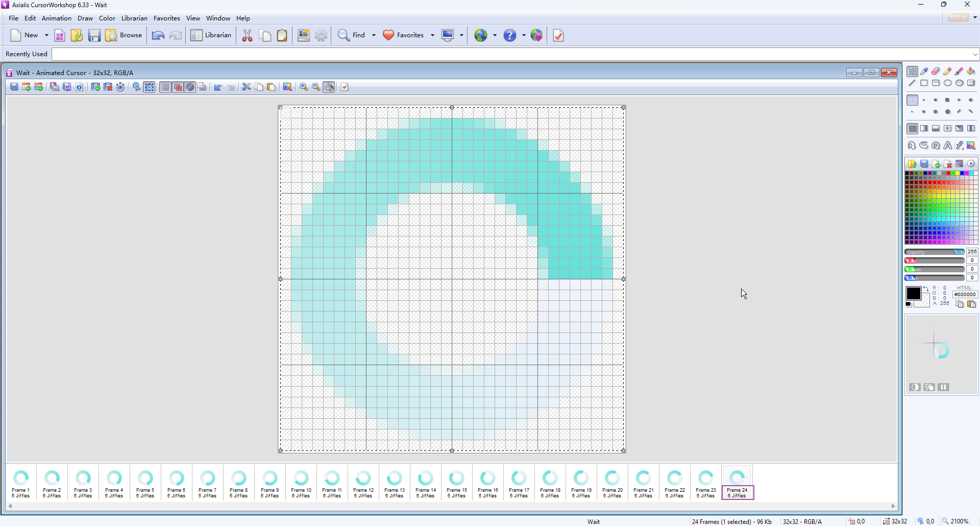Click Zoom In magnifier in editor toolbar

pyautogui.click(x=304, y=87)
